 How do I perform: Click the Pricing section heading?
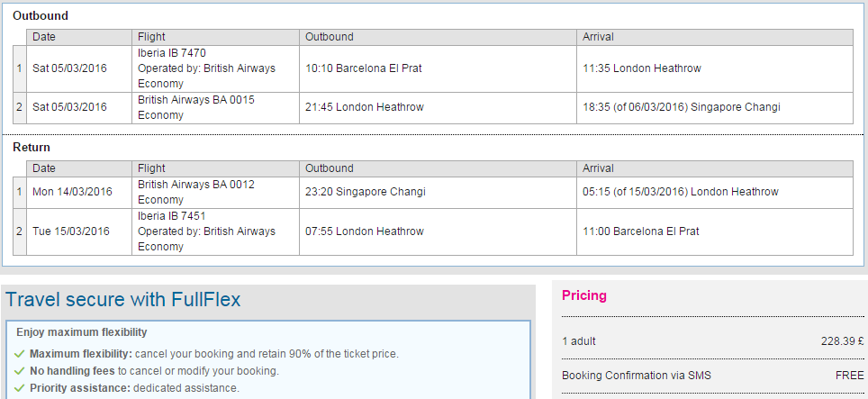(584, 295)
